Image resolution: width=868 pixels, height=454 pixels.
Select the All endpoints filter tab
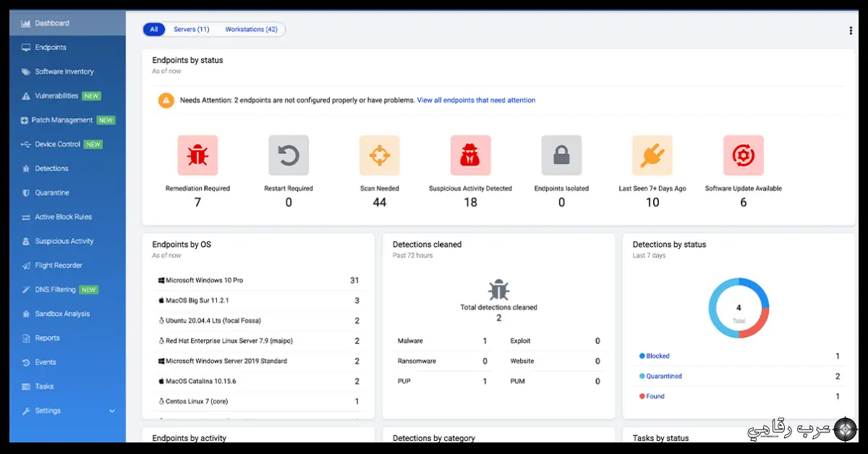(x=154, y=30)
